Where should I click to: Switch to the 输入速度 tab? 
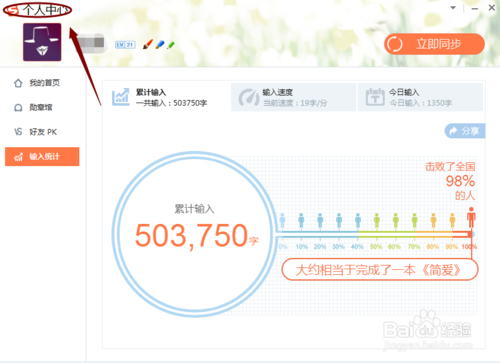pyautogui.click(x=293, y=97)
